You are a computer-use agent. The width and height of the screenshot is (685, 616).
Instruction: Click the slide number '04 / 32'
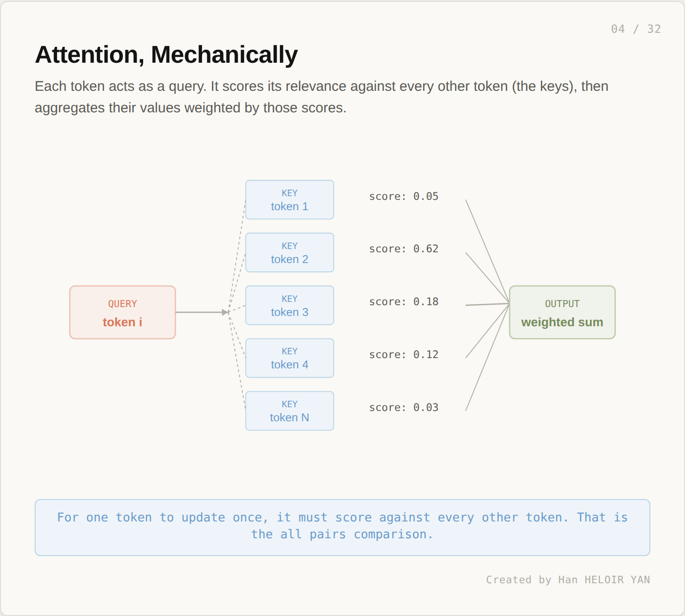636,29
